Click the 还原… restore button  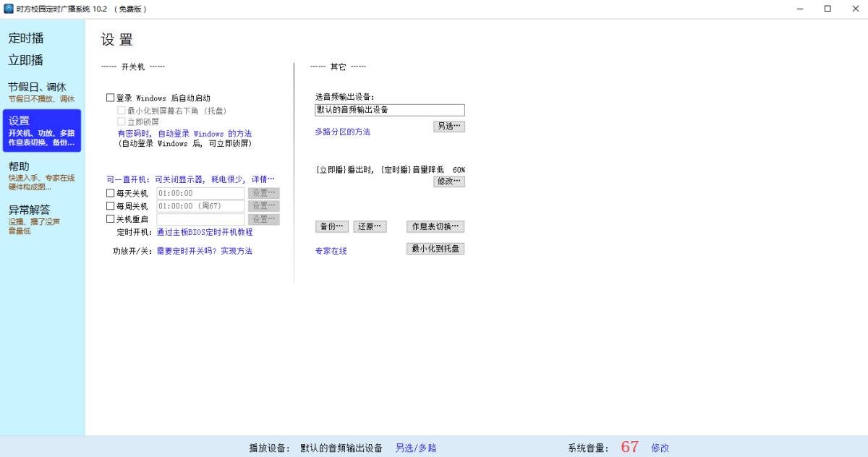(370, 226)
